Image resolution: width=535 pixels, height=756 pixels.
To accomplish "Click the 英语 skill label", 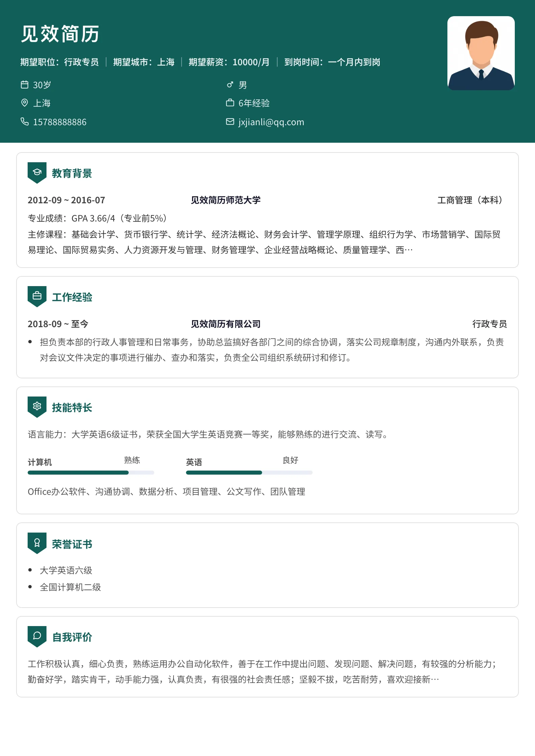I will pos(194,462).
